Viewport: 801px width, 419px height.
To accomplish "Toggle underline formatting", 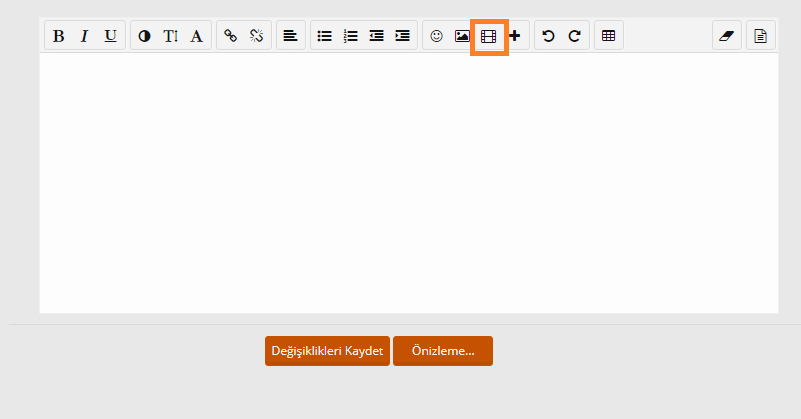I will point(110,36).
